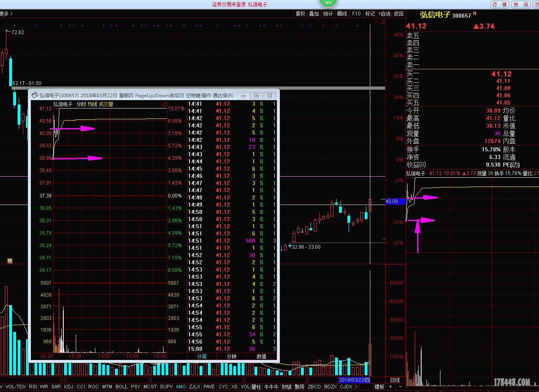Select the ROC indicator tab

point(93,387)
